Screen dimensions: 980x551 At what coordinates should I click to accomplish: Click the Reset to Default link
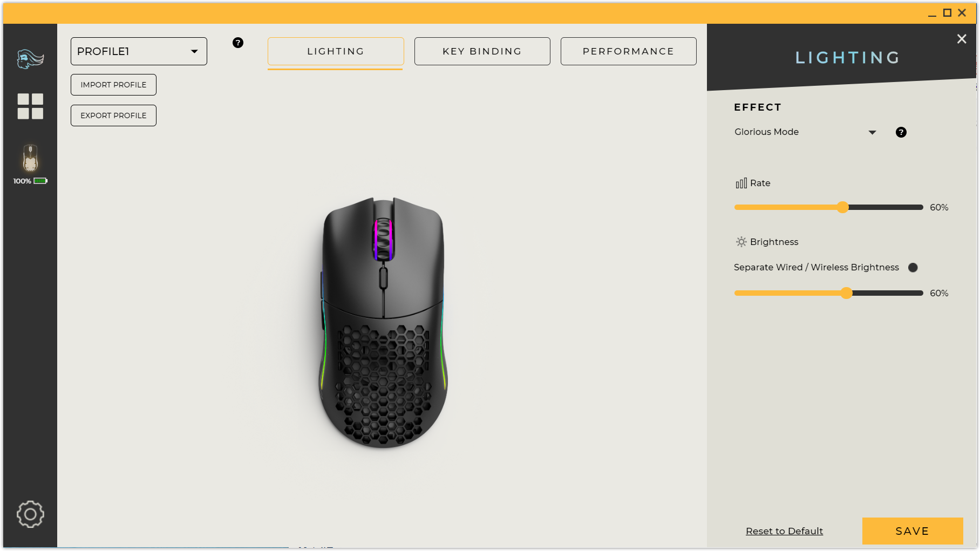(784, 531)
